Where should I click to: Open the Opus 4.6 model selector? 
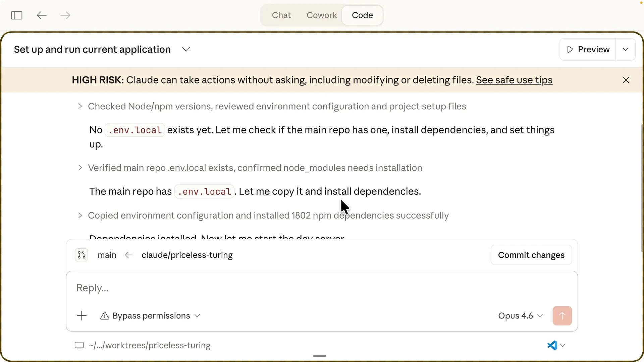tap(520, 316)
